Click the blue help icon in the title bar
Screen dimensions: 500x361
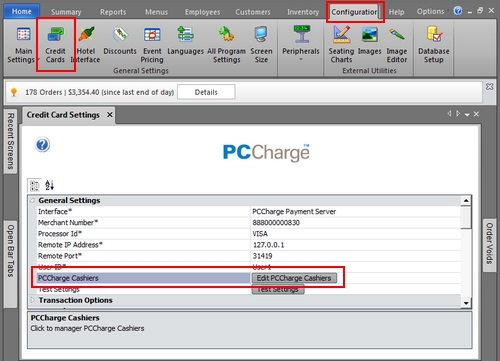point(458,11)
